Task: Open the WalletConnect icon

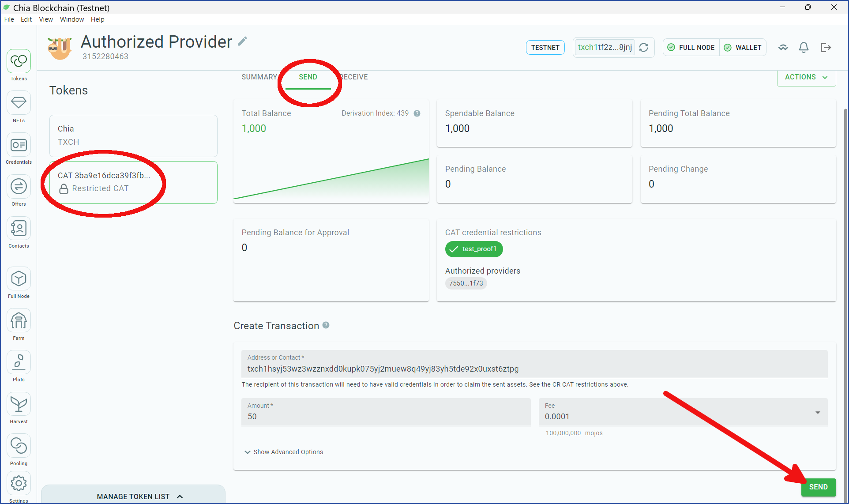Action: [783, 47]
